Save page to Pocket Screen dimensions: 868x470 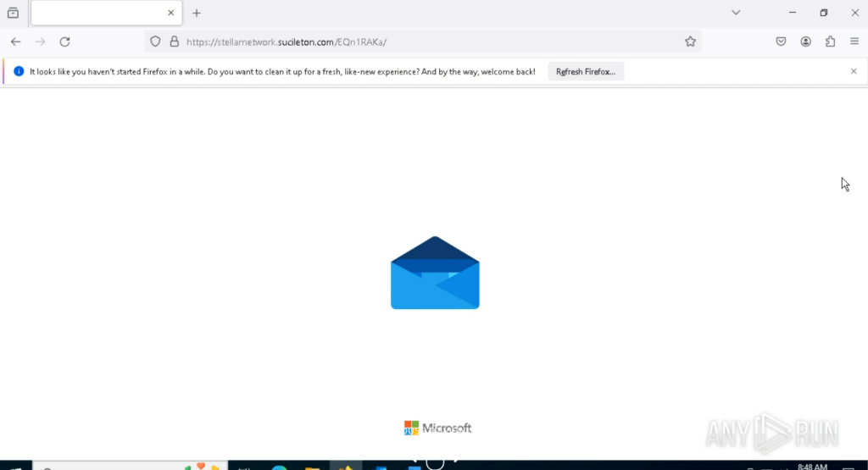point(781,41)
